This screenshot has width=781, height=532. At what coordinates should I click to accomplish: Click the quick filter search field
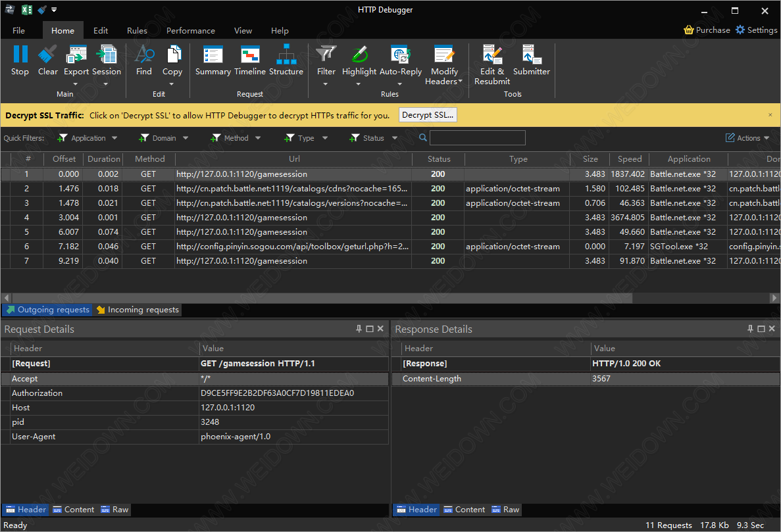(477, 138)
